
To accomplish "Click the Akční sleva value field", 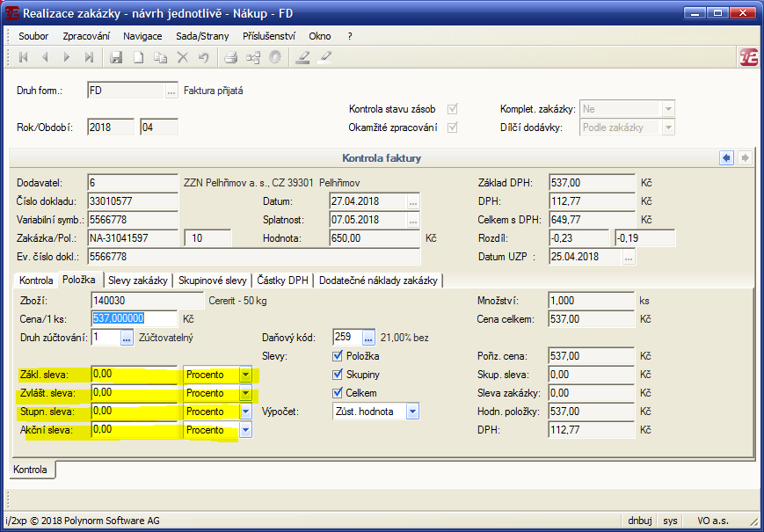I will [135, 430].
